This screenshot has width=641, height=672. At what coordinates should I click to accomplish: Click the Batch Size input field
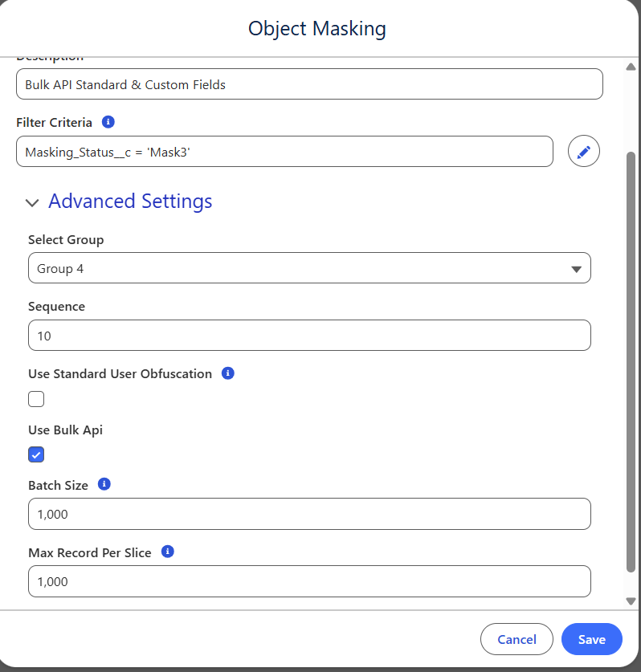click(309, 514)
